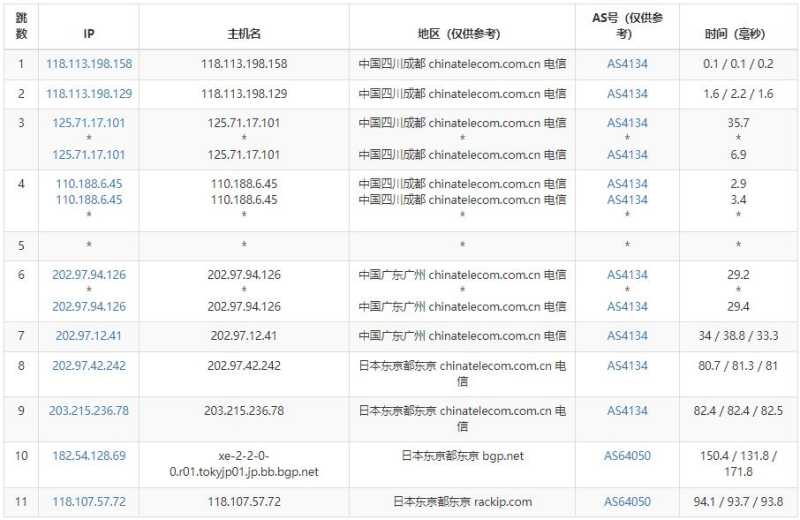Image resolution: width=800 pixels, height=520 pixels.
Task: Open the IP link 202.97.12.41
Action: [x=89, y=336]
